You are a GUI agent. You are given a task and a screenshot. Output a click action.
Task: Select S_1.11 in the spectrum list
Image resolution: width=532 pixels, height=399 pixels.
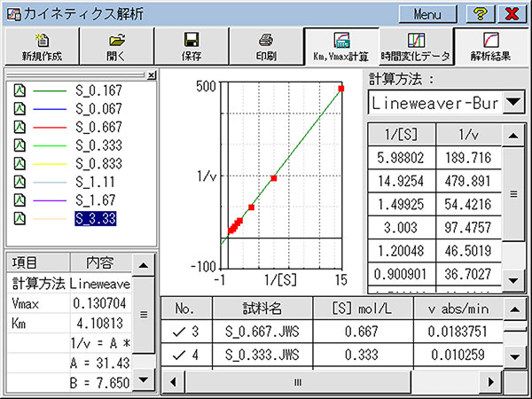[95, 182]
